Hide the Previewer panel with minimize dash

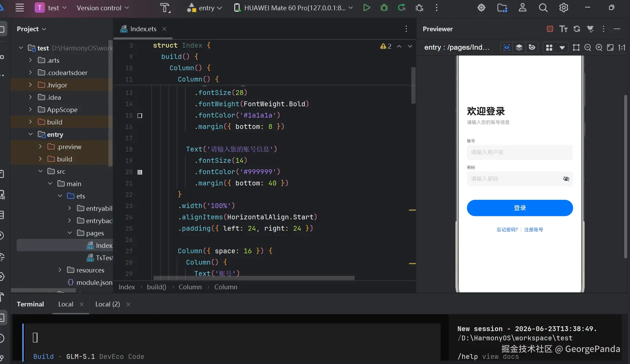point(617,29)
